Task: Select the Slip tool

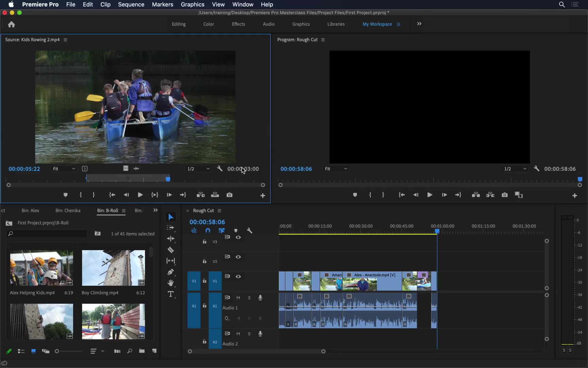Action: [x=171, y=261]
